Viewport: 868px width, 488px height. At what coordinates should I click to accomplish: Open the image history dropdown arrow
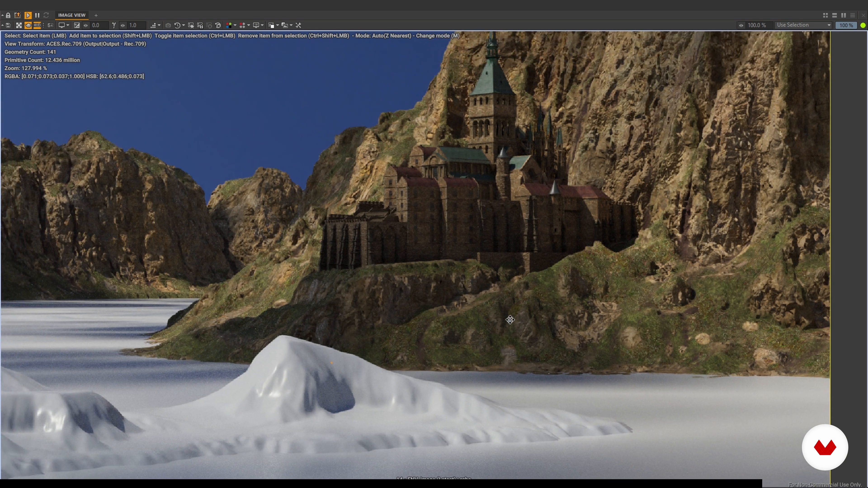[x=184, y=25]
